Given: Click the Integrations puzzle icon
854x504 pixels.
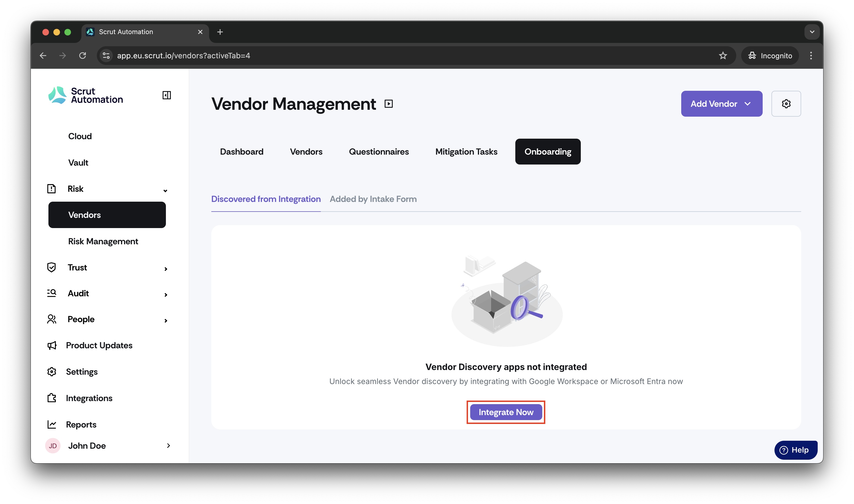Looking at the screenshot, I should click(x=52, y=398).
